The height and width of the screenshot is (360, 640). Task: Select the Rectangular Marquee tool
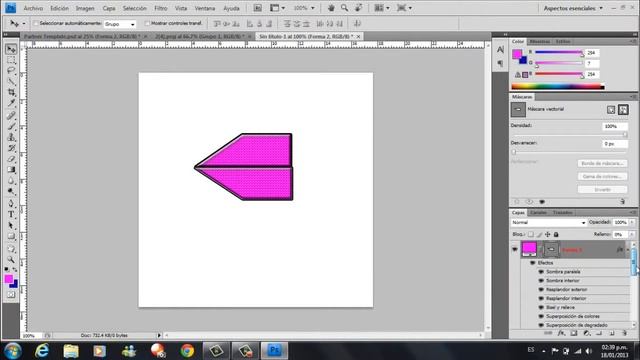pyautogui.click(x=11, y=60)
